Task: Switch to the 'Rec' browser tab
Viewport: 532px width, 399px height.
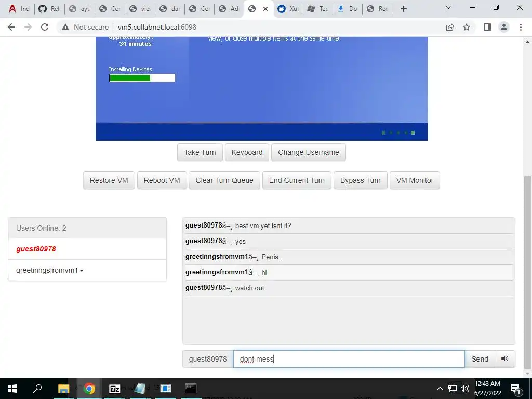Action: [x=377, y=9]
